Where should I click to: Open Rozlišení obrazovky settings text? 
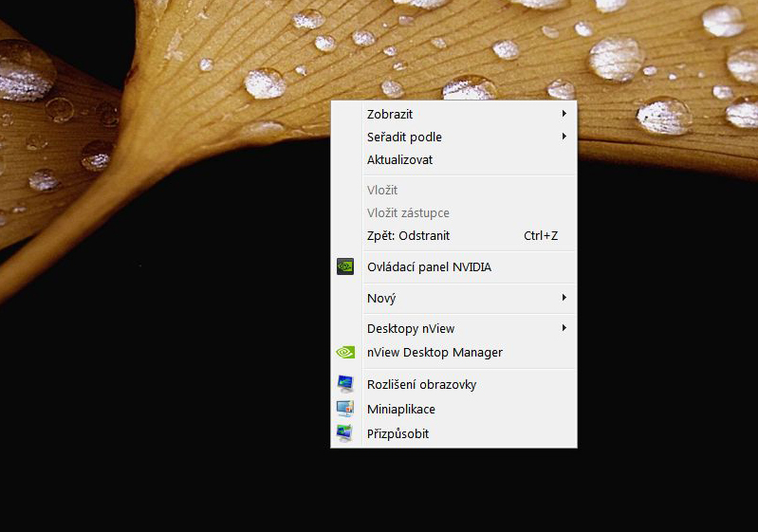click(x=421, y=384)
